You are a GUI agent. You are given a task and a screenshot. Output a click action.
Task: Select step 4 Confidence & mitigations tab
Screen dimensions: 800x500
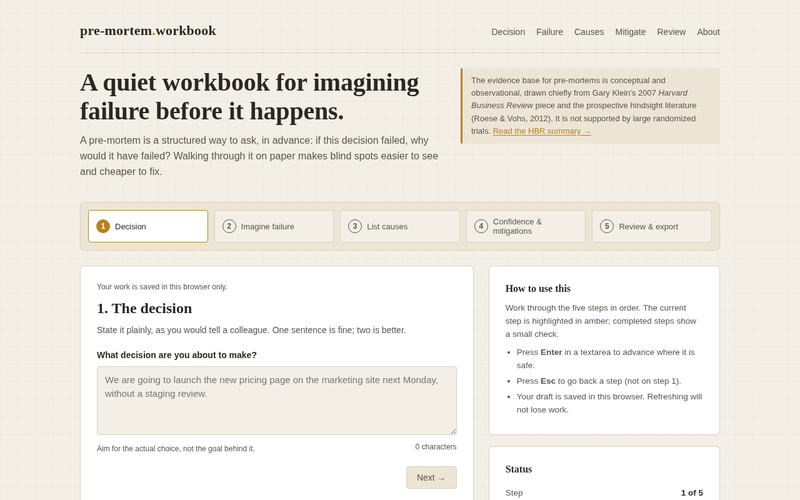pyautogui.click(x=526, y=226)
